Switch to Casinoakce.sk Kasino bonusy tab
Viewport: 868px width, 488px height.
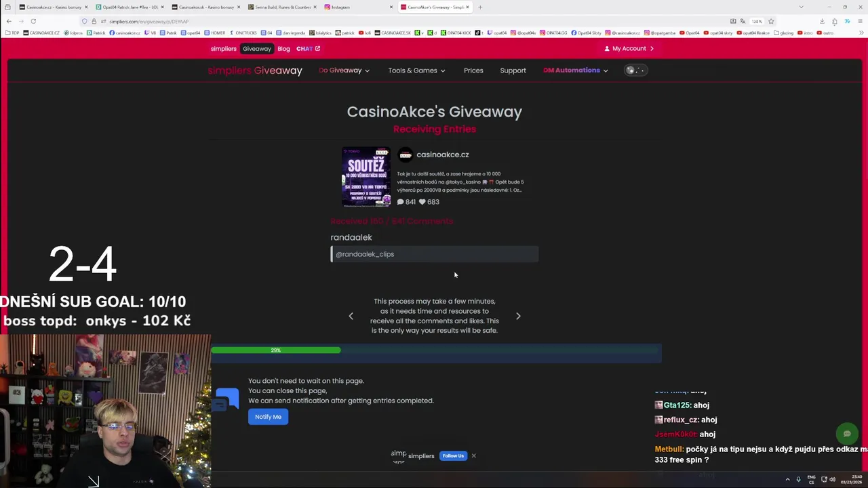[206, 7]
